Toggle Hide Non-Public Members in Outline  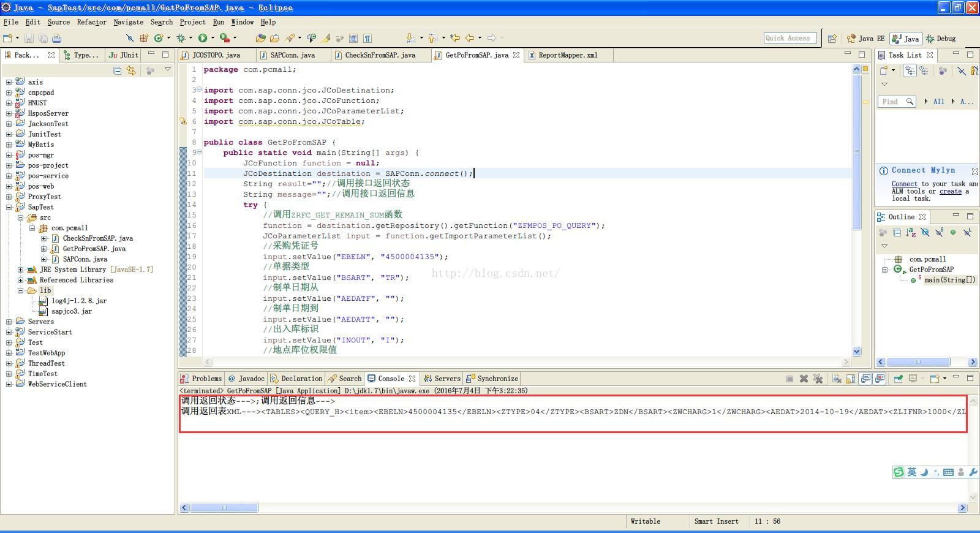953,232
